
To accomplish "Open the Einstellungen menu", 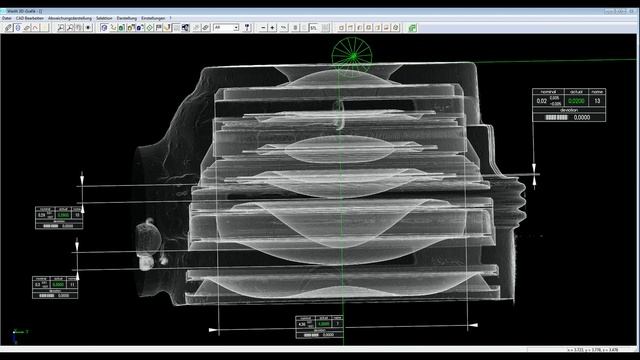I will [153, 18].
